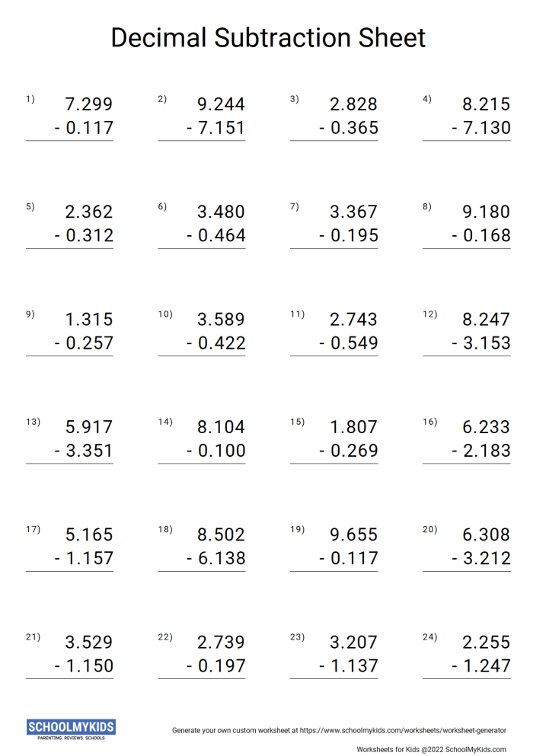The image size is (533, 756).
Task: Select the subtrahend 6.138 in problem 18
Action: click(222, 558)
